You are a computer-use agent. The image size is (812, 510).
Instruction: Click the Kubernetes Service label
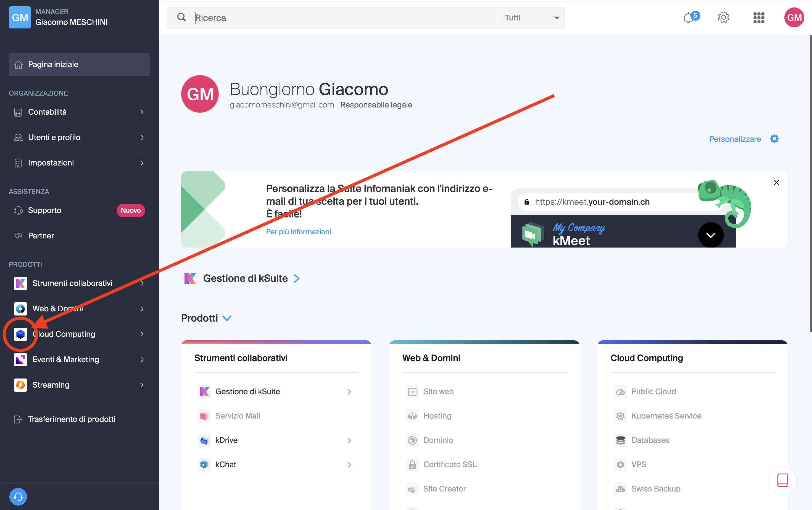666,416
